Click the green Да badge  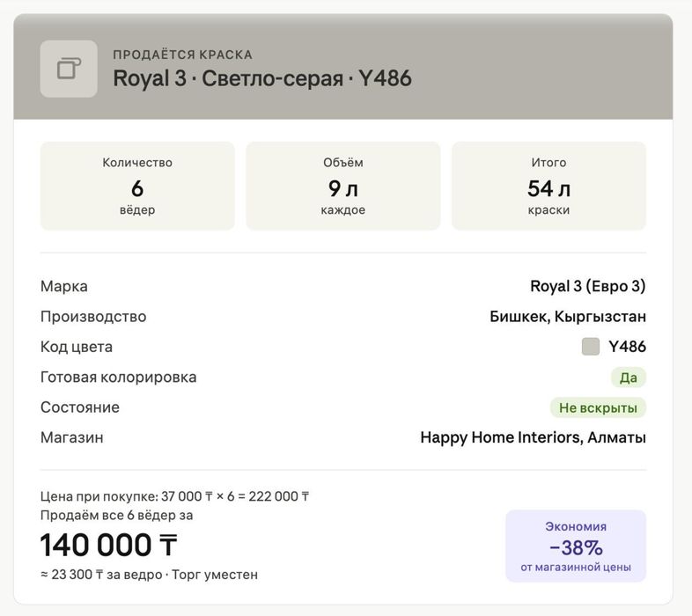point(628,378)
